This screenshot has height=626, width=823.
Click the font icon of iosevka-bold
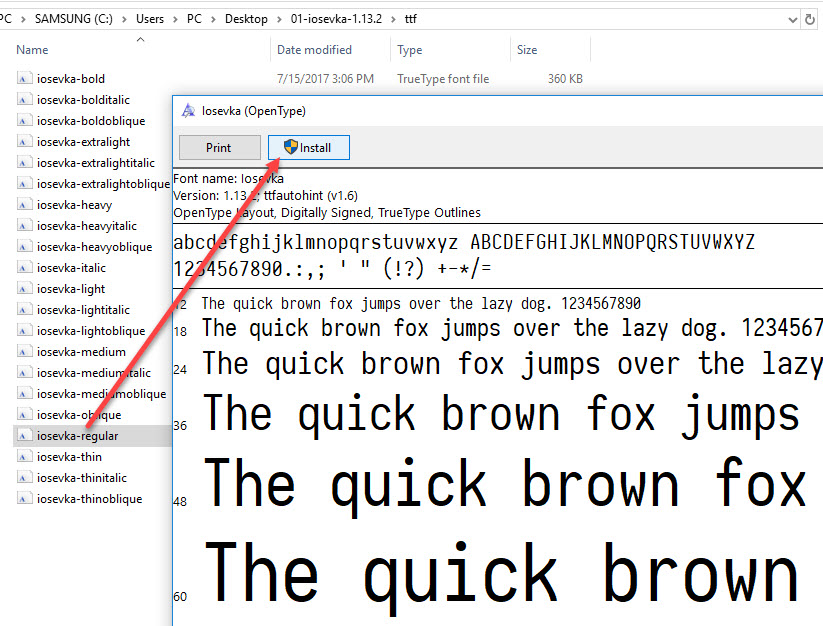tap(23, 79)
